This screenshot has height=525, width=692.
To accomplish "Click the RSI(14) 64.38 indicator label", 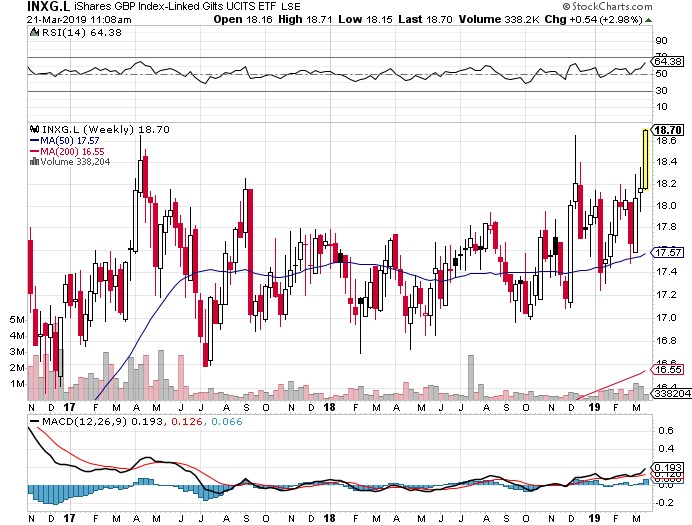I will [x=82, y=33].
